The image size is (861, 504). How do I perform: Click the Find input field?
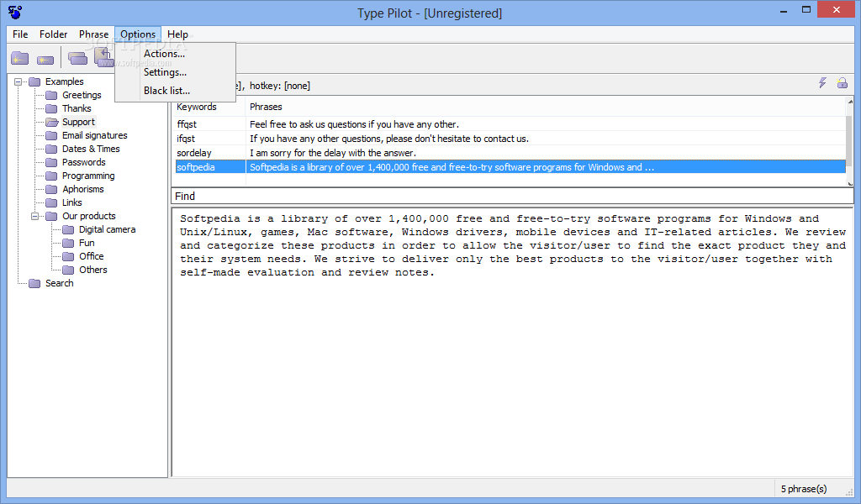(x=512, y=197)
